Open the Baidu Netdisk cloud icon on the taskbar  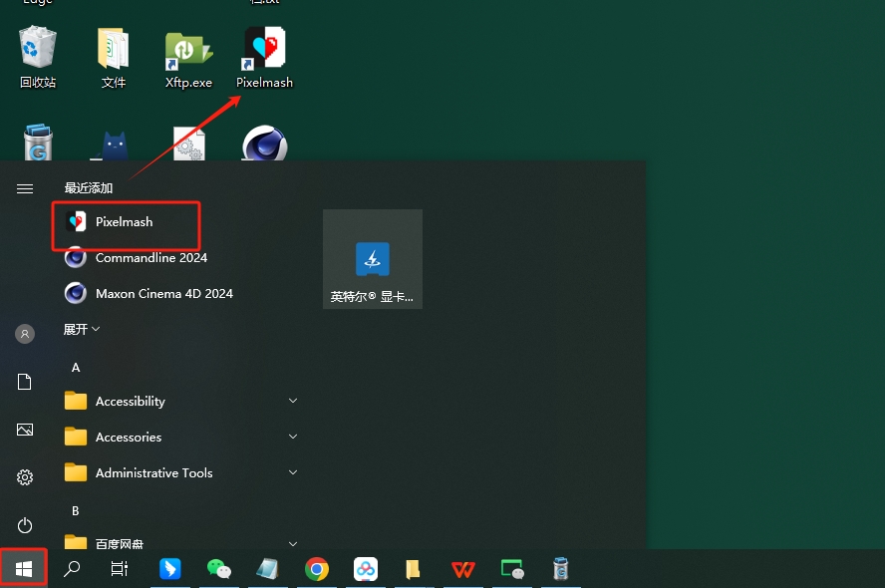point(366,569)
